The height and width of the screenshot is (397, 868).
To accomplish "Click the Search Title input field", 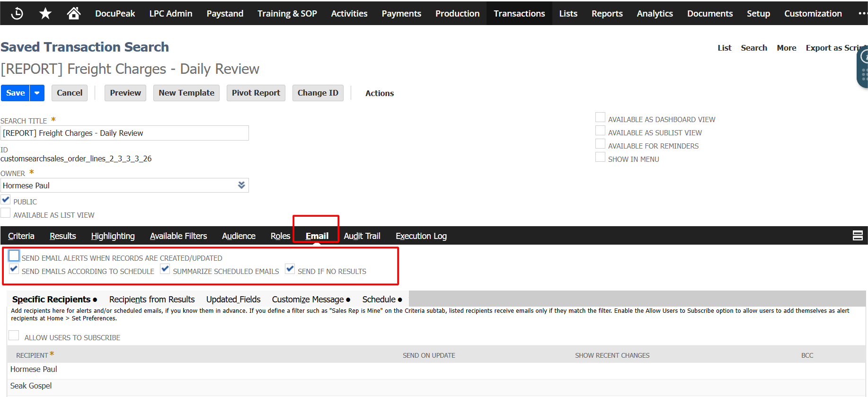I will (x=124, y=133).
